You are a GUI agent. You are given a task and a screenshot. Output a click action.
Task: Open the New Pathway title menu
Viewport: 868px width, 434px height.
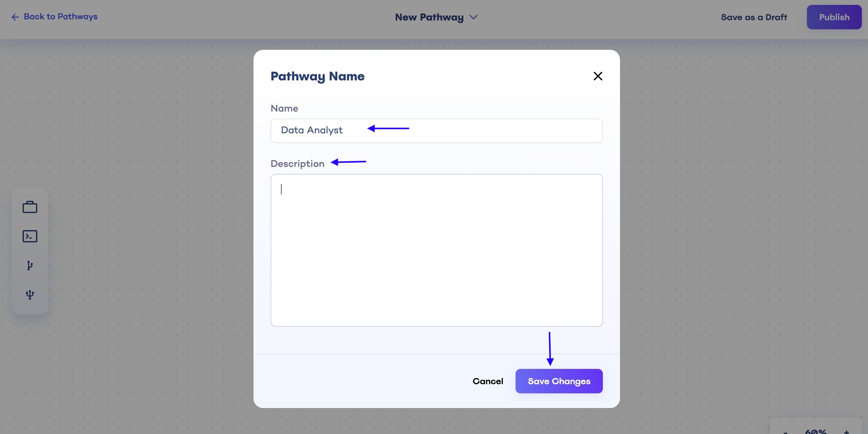tap(429, 17)
